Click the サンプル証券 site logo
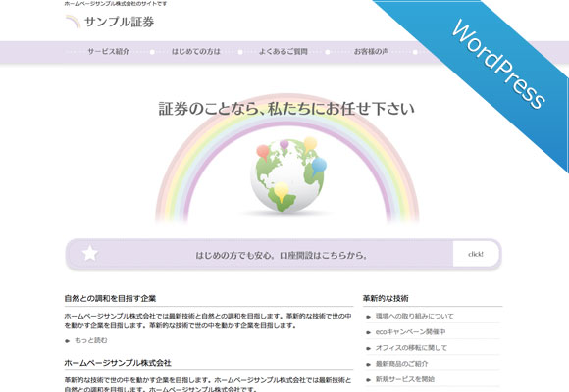This screenshot has height=392, width=569. [109, 22]
